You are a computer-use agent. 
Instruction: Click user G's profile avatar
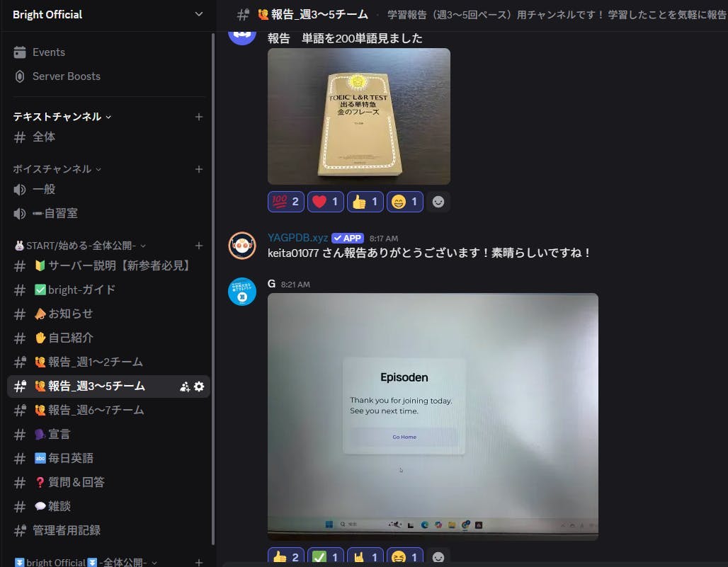click(x=242, y=292)
